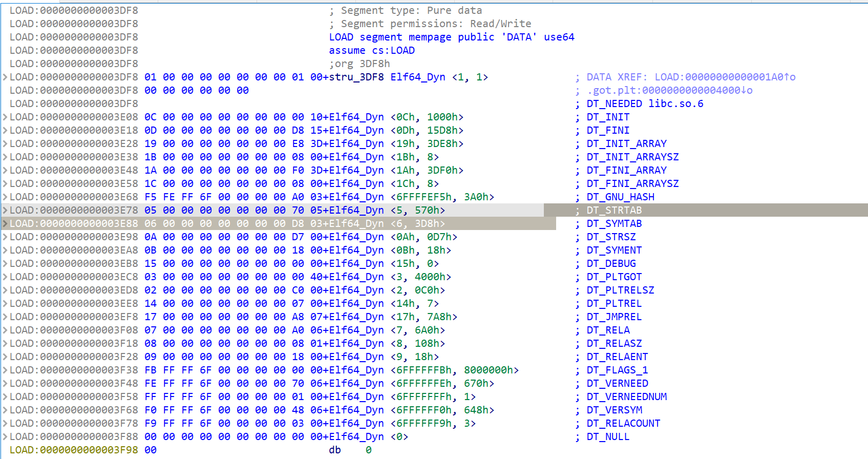Expand the collapsed row at address 3E28
The width and height of the screenshot is (868, 459).
tap(5, 143)
